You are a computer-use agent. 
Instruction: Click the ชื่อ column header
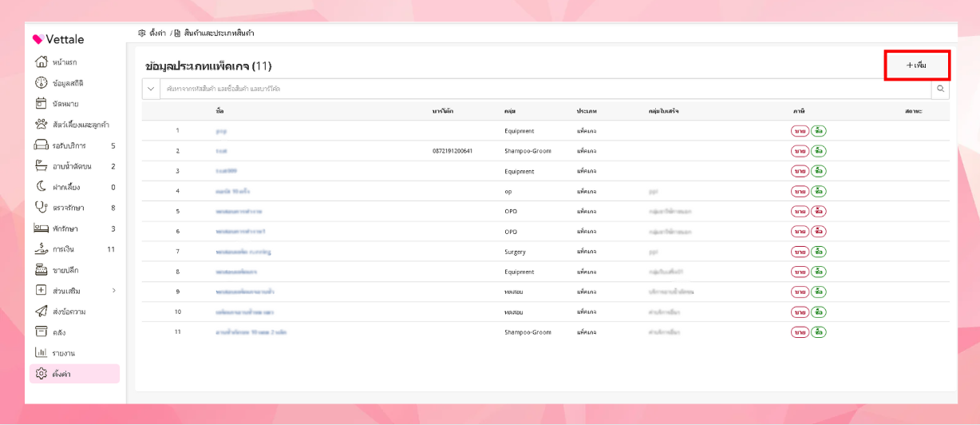coord(219,110)
